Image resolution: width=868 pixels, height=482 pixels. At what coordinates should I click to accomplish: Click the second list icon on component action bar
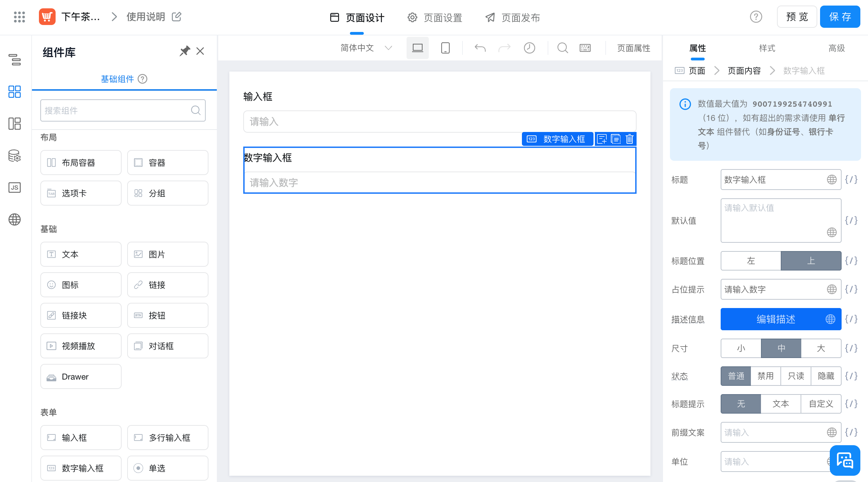click(616, 139)
